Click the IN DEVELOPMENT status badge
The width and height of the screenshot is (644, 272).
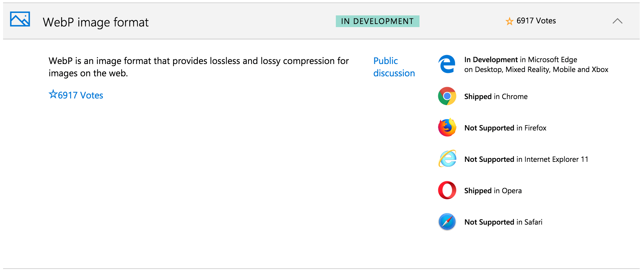click(377, 21)
